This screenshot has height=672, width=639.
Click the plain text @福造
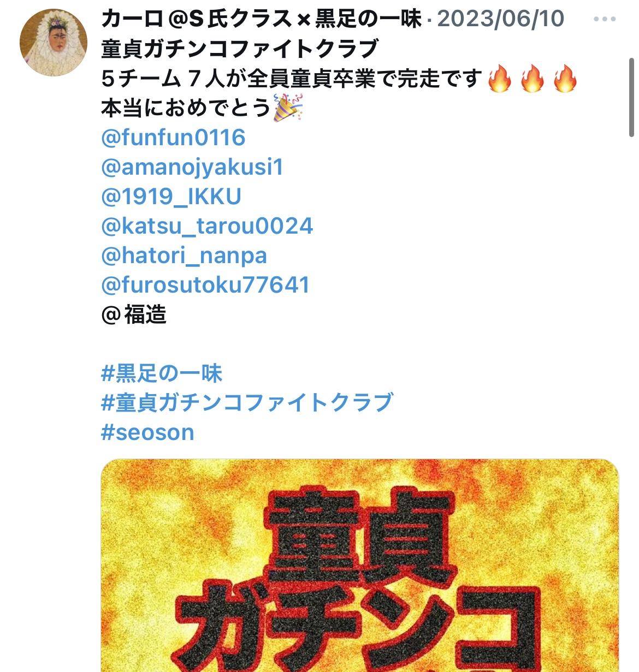click(x=134, y=315)
